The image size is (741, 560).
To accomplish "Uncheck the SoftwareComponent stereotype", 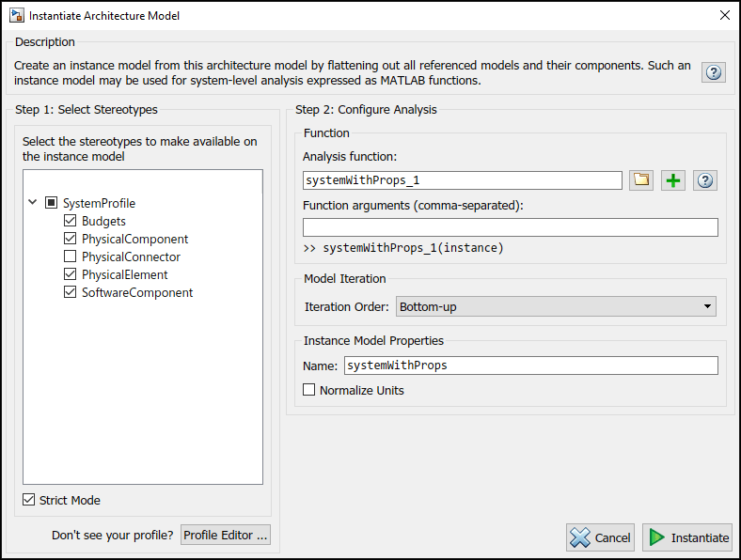I will [70, 292].
